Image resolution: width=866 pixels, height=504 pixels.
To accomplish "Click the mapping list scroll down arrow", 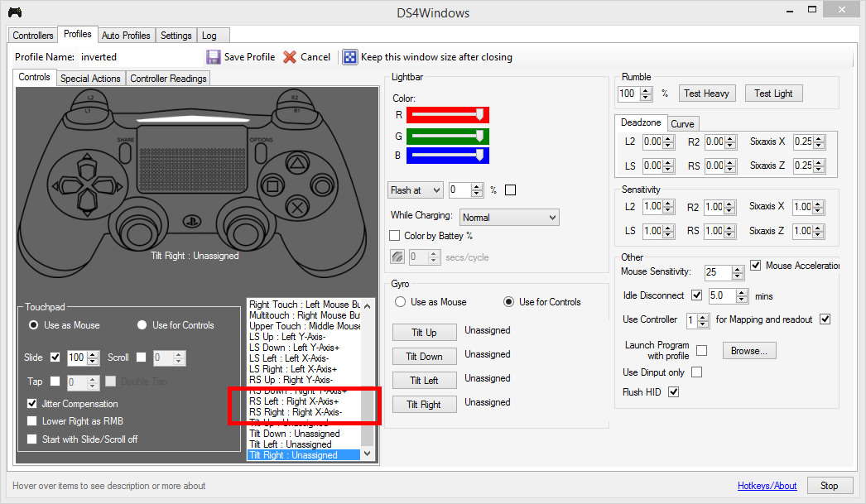I will click(x=368, y=454).
